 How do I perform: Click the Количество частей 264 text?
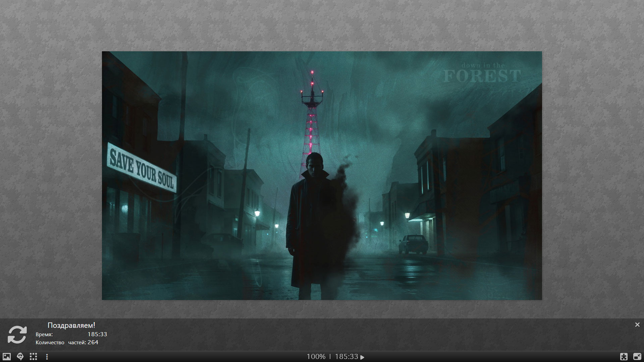point(67,342)
